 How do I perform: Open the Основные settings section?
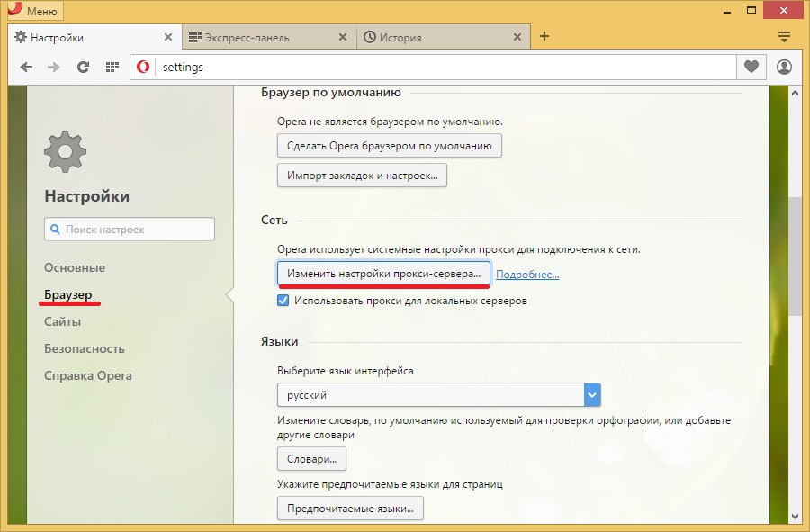tap(75, 267)
